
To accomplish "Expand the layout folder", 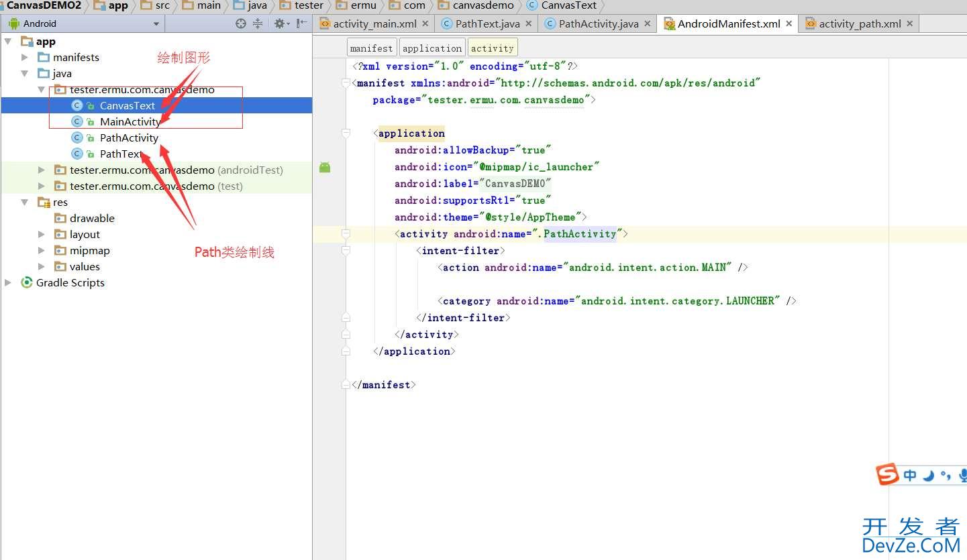I will tap(42, 234).
